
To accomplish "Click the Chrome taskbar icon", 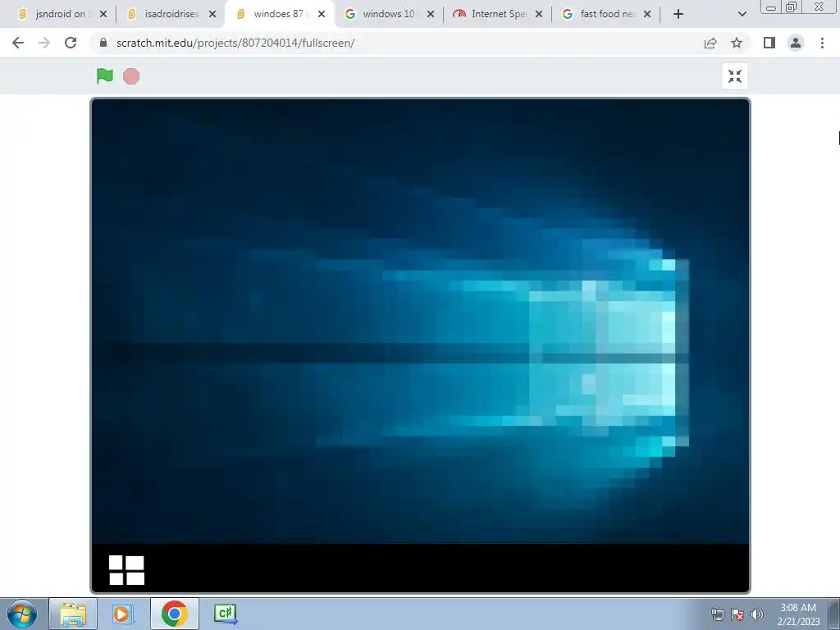I will pos(175,614).
